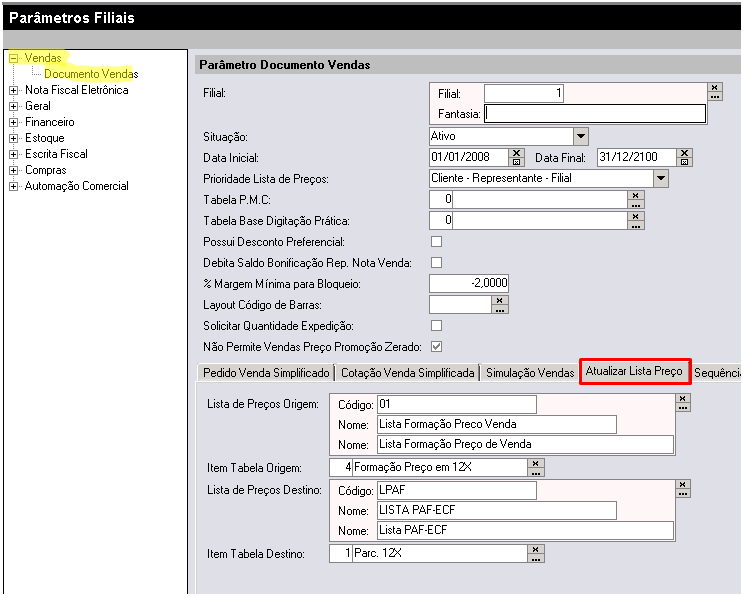Open the Filial lookup search (ellipsis)

[715, 96]
